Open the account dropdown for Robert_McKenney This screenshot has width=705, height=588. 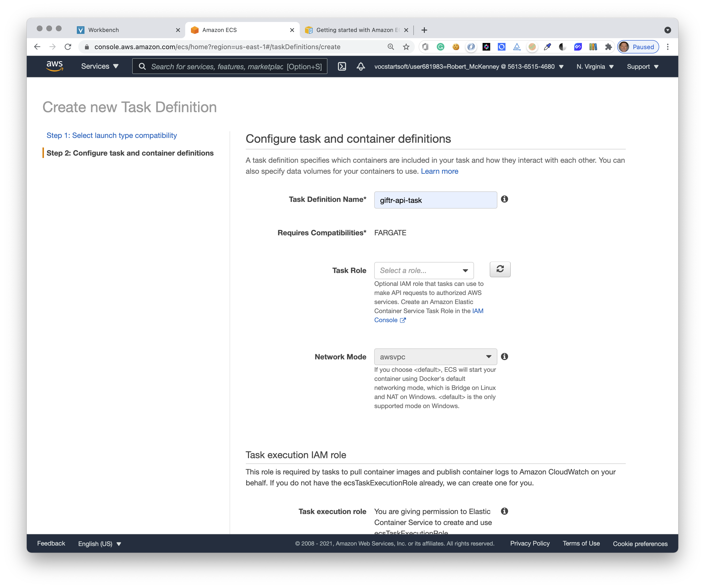click(469, 66)
